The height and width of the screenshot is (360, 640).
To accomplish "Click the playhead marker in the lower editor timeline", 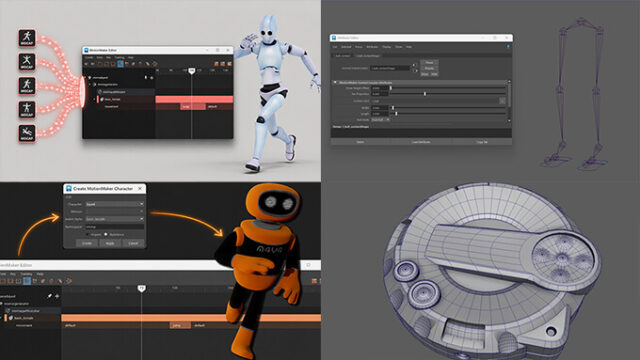I will [141, 288].
